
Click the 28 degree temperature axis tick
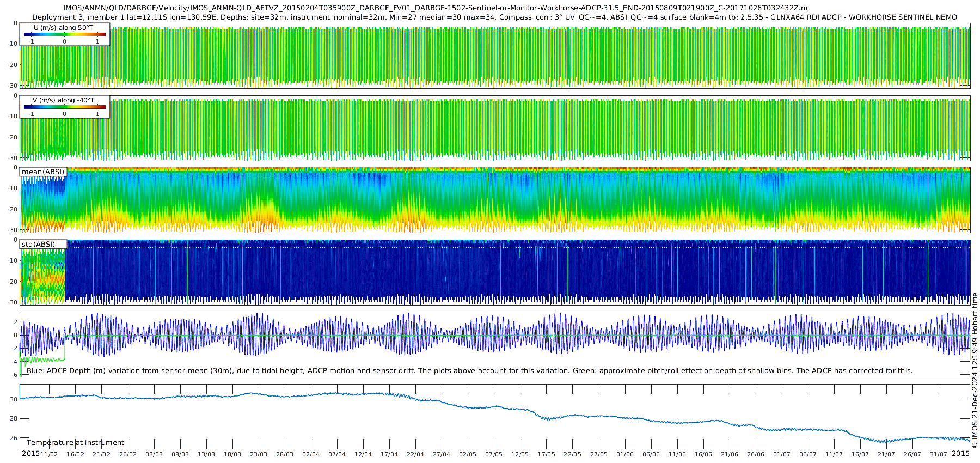pyautogui.click(x=14, y=419)
